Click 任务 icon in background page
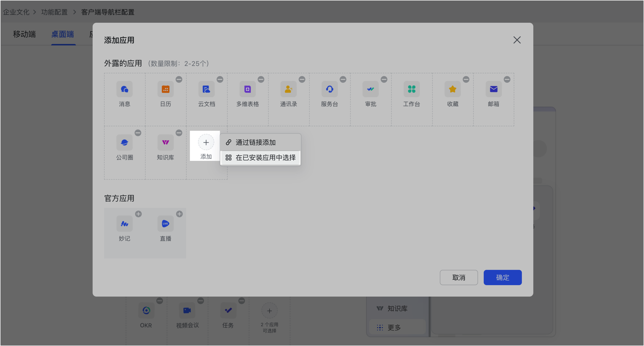 (228, 310)
